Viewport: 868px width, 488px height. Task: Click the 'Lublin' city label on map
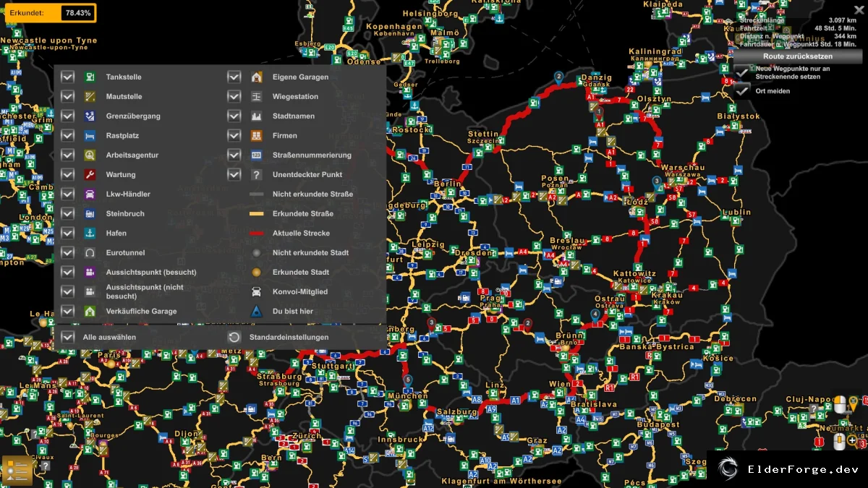[736, 213]
